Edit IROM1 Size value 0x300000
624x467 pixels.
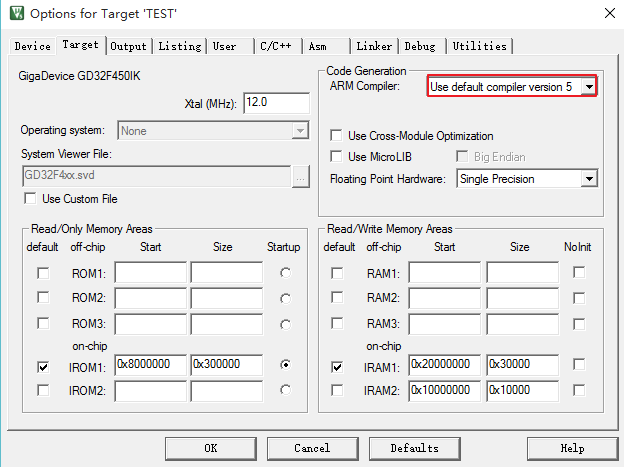226,365
